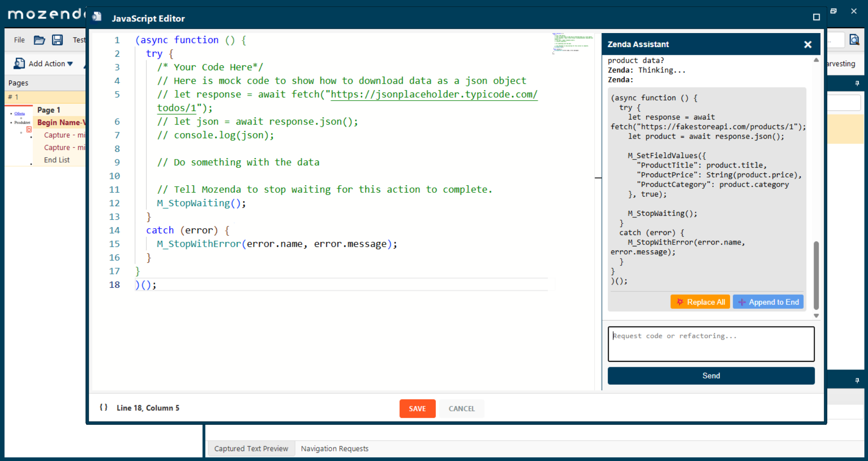Viewport: 868px width, 461px height.
Task: Focus the Request code or refactoring input
Action: (x=711, y=344)
